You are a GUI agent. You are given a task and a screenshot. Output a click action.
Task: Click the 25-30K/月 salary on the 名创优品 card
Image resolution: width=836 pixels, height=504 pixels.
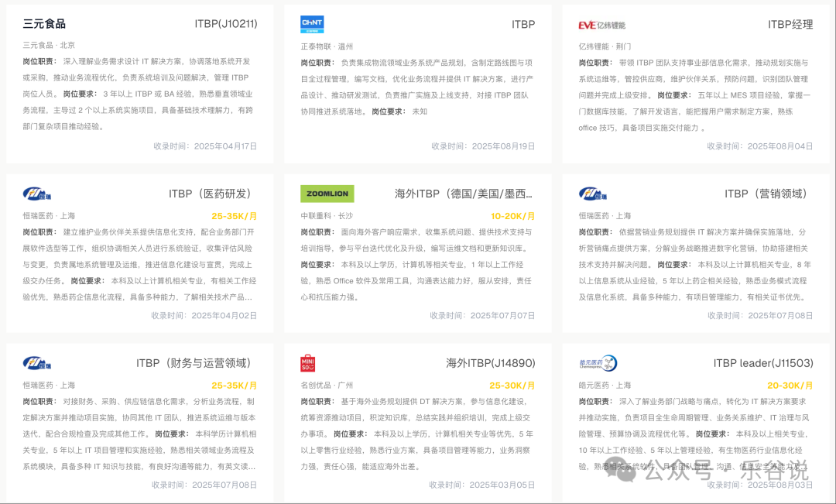click(x=512, y=385)
